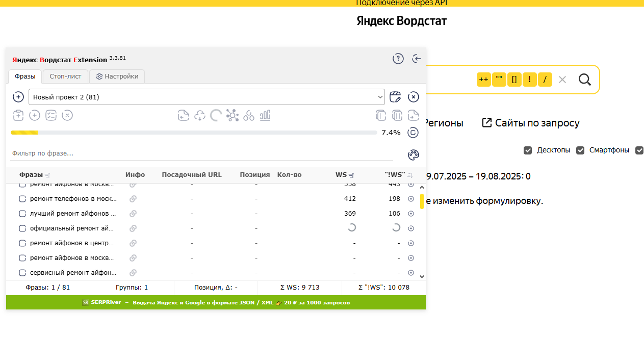Click the circular stop icon beside 7.4%
Viewport: 644px width, 363px height.
(x=414, y=133)
